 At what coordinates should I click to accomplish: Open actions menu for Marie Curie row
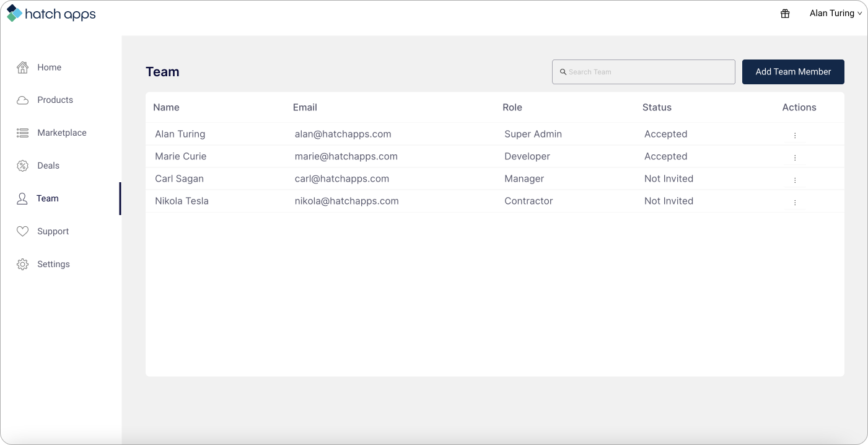click(795, 157)
